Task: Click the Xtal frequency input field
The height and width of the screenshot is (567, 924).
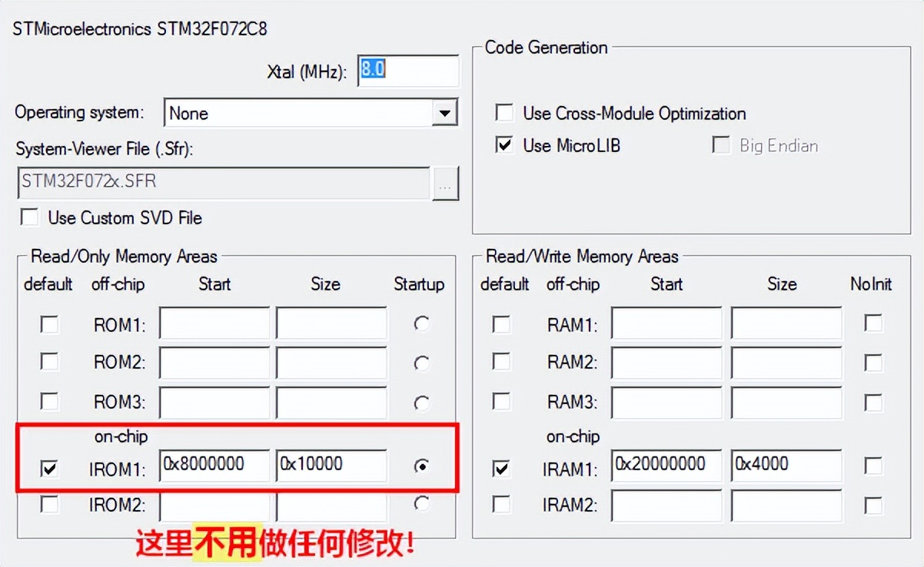Action: [407, 71]
